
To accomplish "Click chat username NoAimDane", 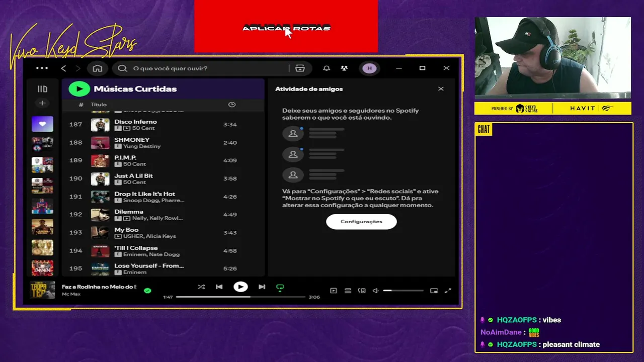I will (x=501, y=332).
